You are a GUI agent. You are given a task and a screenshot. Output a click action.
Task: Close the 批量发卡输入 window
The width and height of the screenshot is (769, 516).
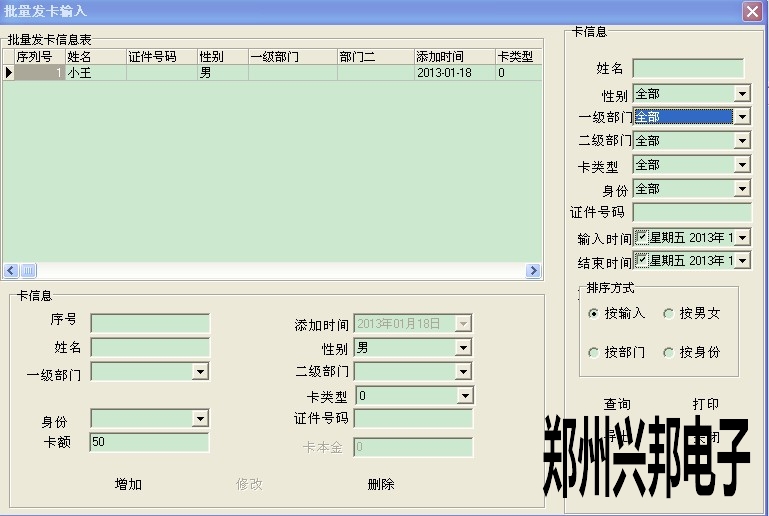tap(752, 11)
